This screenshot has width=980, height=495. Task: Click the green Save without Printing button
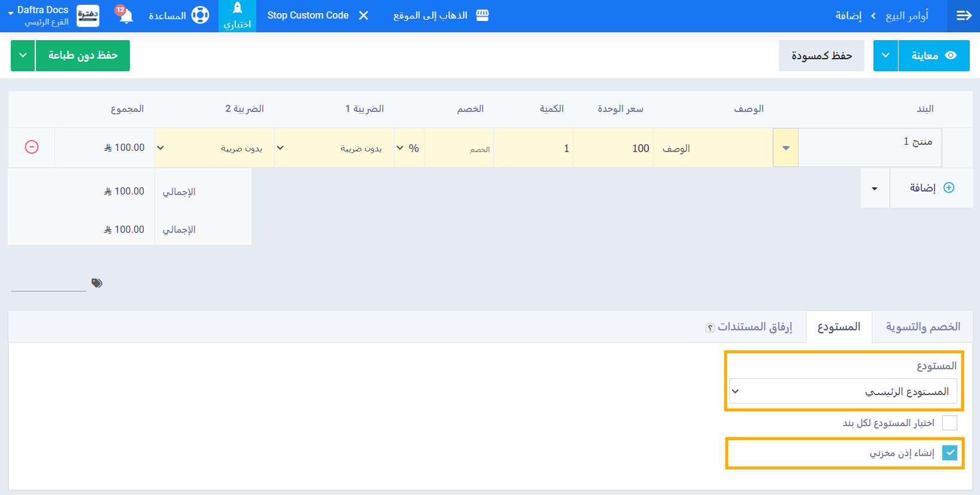pyautogui.click(x=83, y=56)
